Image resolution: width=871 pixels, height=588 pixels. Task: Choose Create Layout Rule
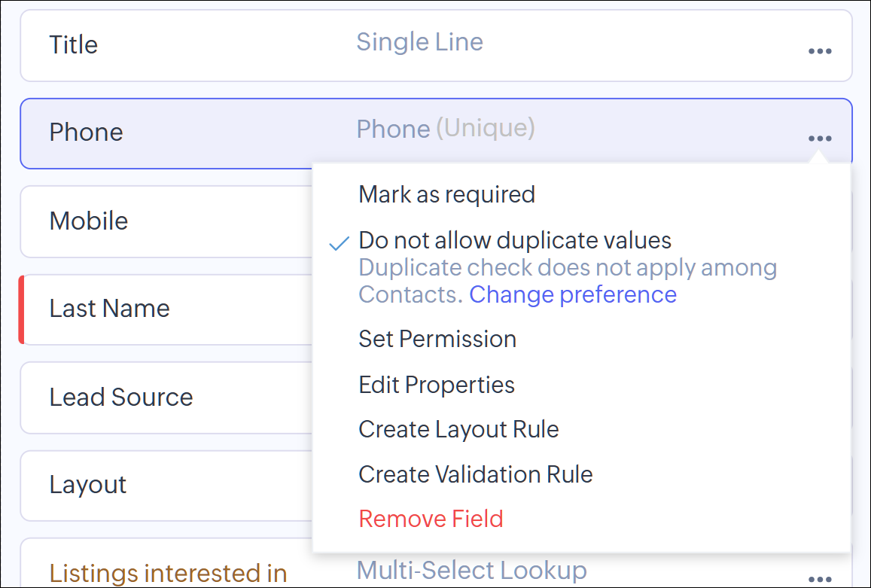click(458, 429)
